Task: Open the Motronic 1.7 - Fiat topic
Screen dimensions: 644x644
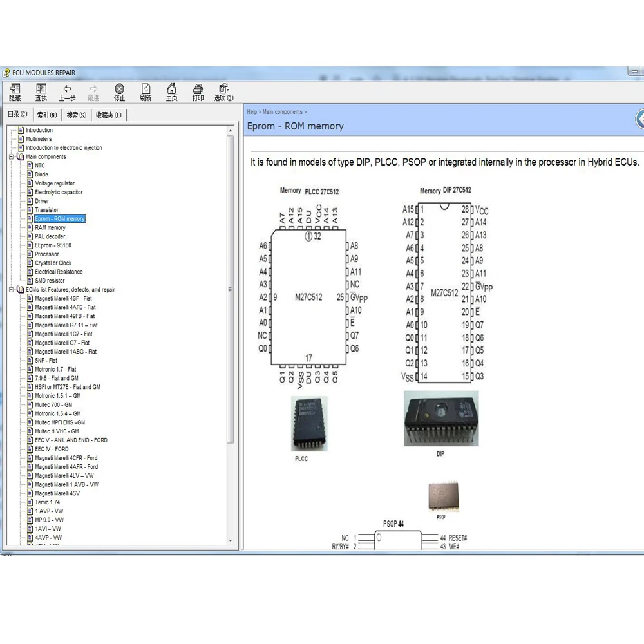Action: (x=55, y=370)
